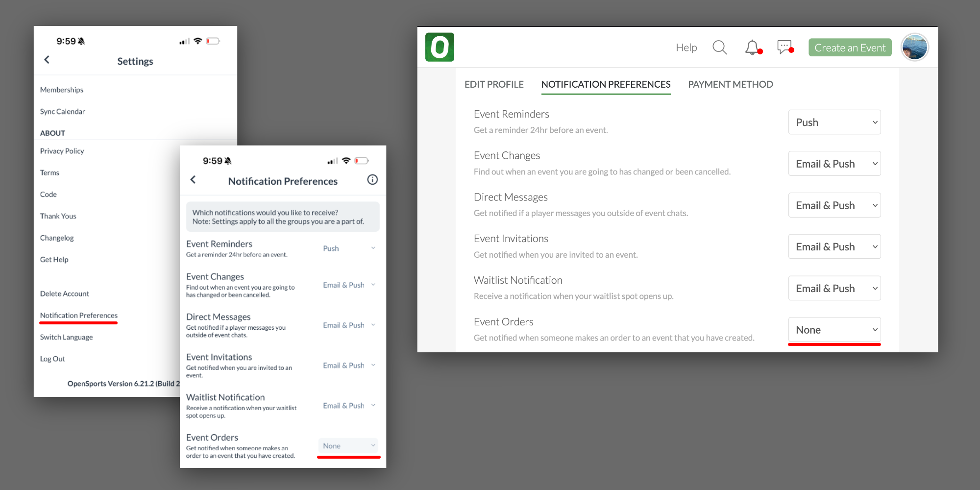Open Sync Calendar in Settings
980x490 pixels.
63,112
